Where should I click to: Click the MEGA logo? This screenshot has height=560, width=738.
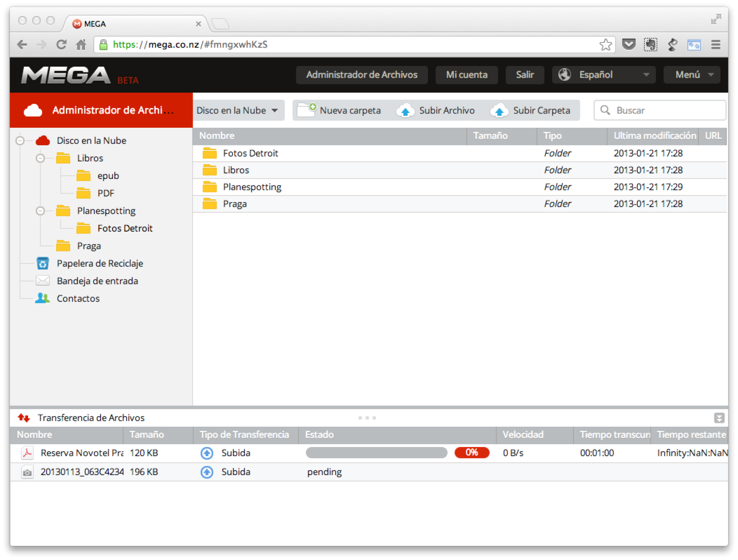[66, 75]
